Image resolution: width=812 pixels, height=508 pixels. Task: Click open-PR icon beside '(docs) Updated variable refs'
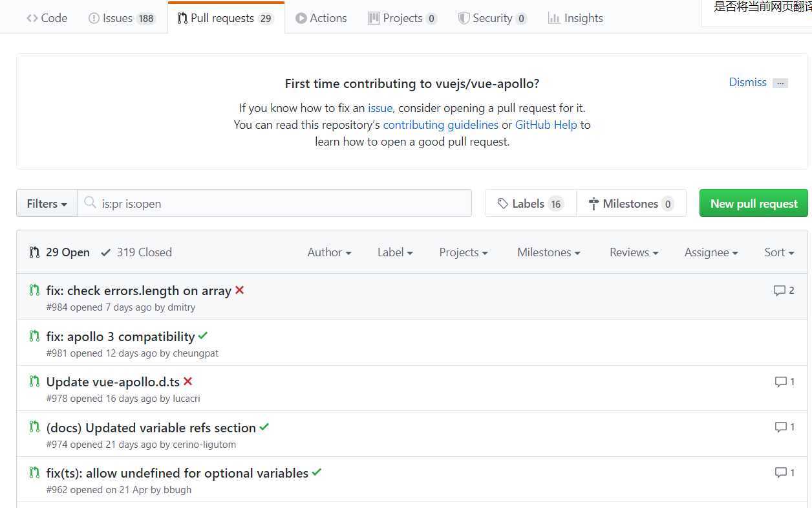34,427
